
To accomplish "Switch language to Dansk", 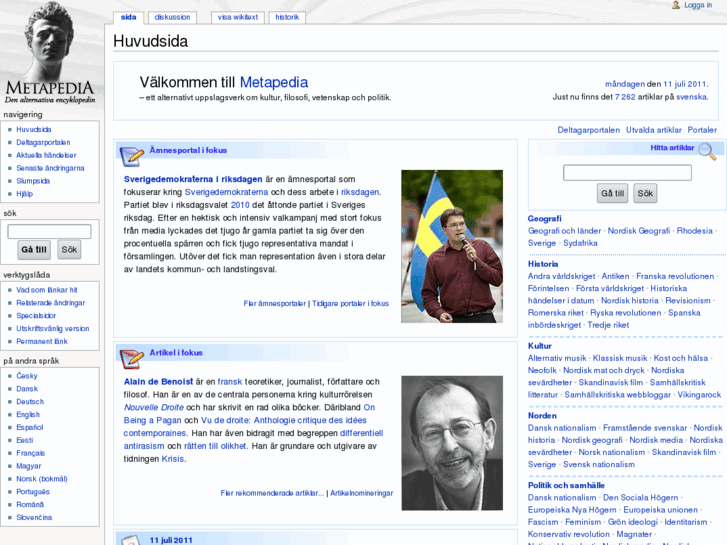I will (x=27, y=389).
